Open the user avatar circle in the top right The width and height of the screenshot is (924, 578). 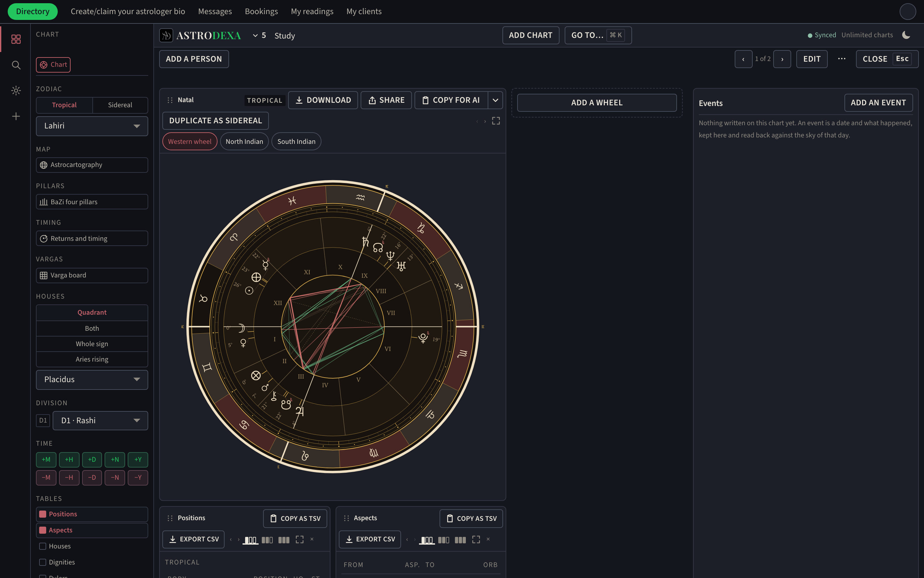[x=908, y=12]
